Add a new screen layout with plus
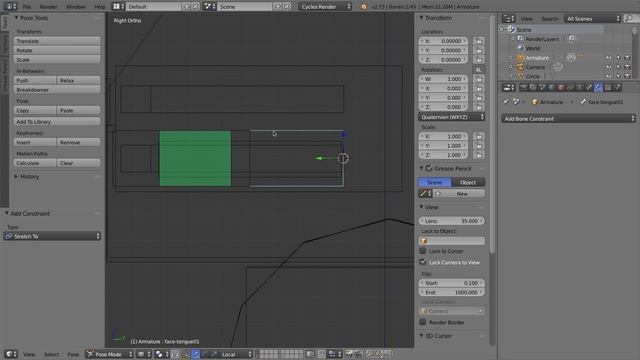 pos(187,7)
